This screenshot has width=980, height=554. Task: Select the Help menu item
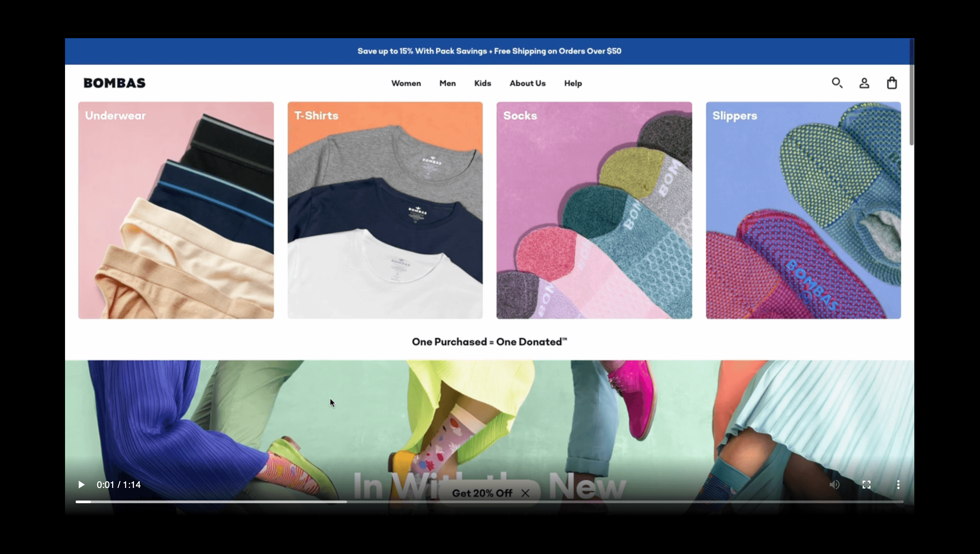click(573, 83)
